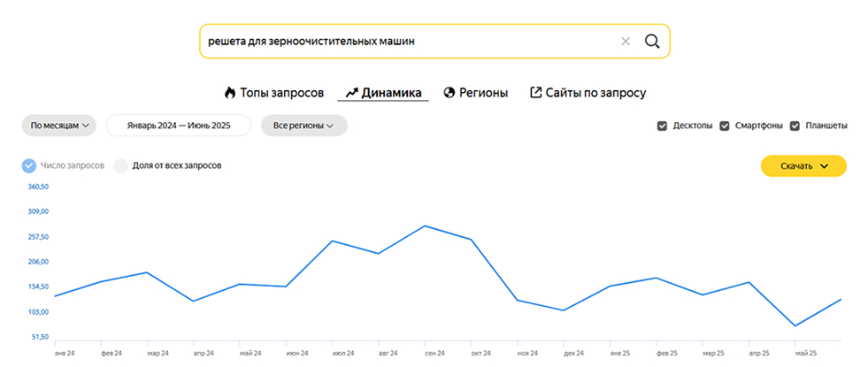Uncheck the Десктопы checkbox
Screen dimensions: 868x367
[662, 126]
